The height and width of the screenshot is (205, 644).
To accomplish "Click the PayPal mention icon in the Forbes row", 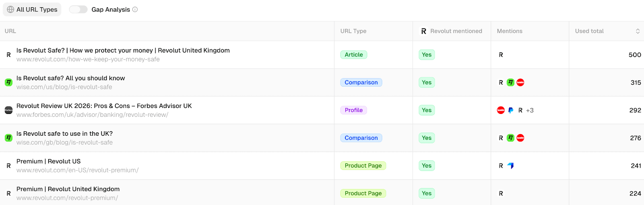I will click(510, 110).
